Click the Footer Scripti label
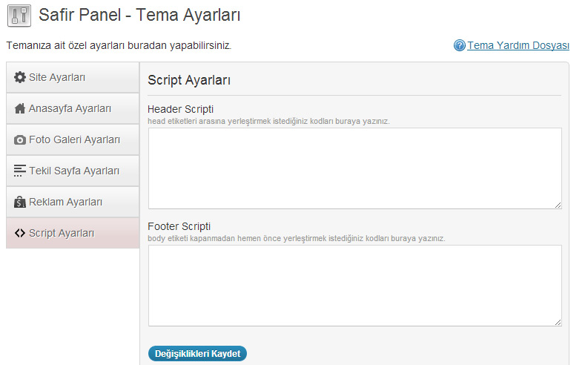Screen dimensions: 588x365 (179, 226)
